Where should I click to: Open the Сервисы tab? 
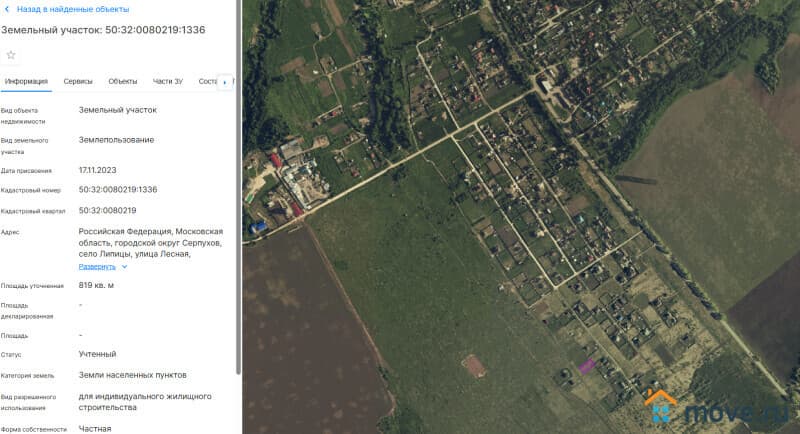pos(78,81)
